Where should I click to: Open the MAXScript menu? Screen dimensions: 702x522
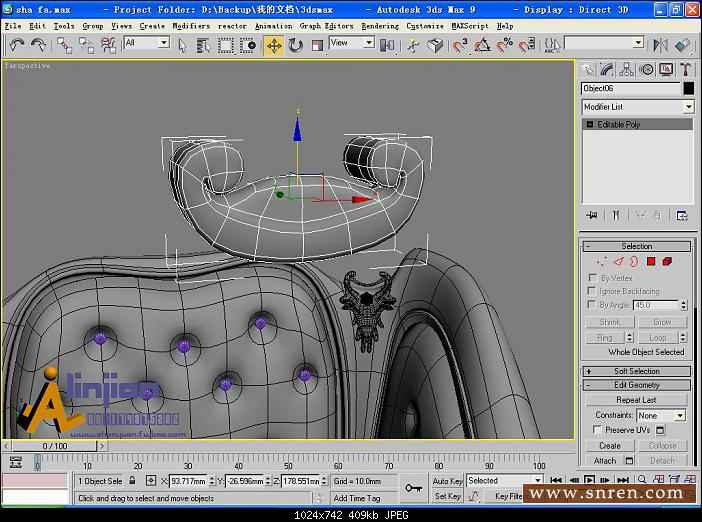pos(470,26)
